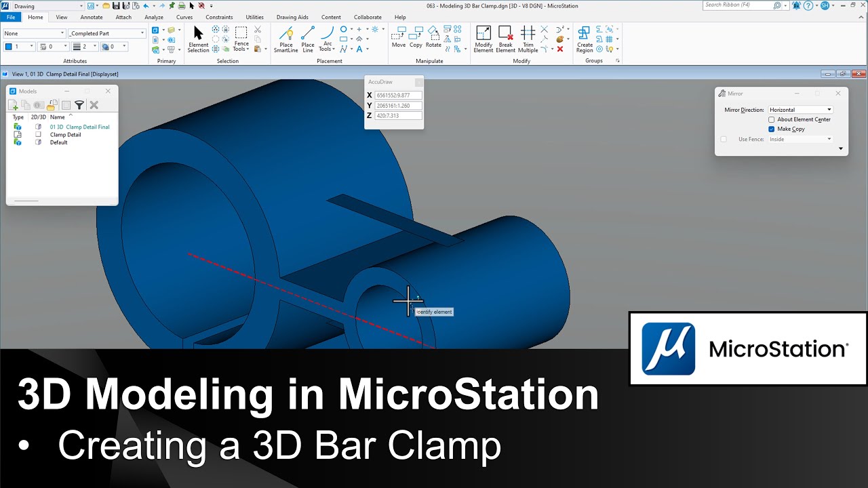868x488 pixels.
Task: Open the Mirror Direction dropdown
Action: pos(800,110)
